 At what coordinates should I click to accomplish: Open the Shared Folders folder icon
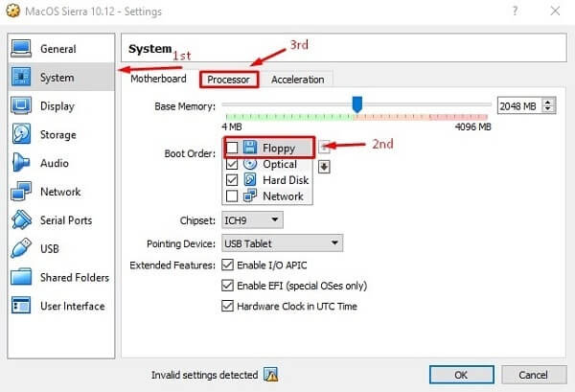21,277
